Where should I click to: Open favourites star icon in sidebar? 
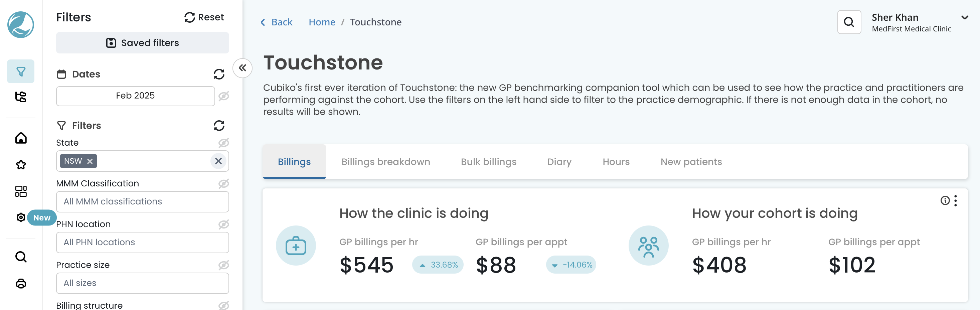21,165
